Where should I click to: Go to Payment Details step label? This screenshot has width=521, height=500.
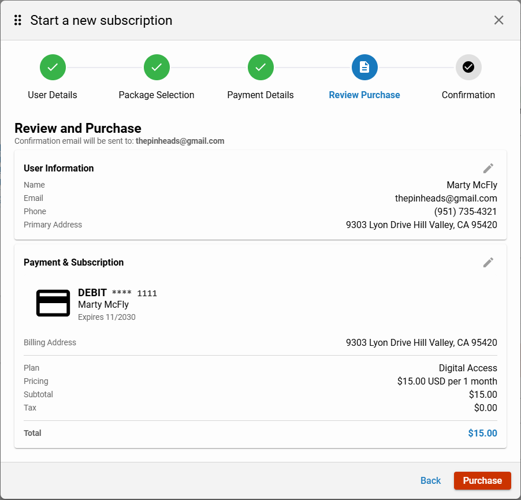point(260,95)
